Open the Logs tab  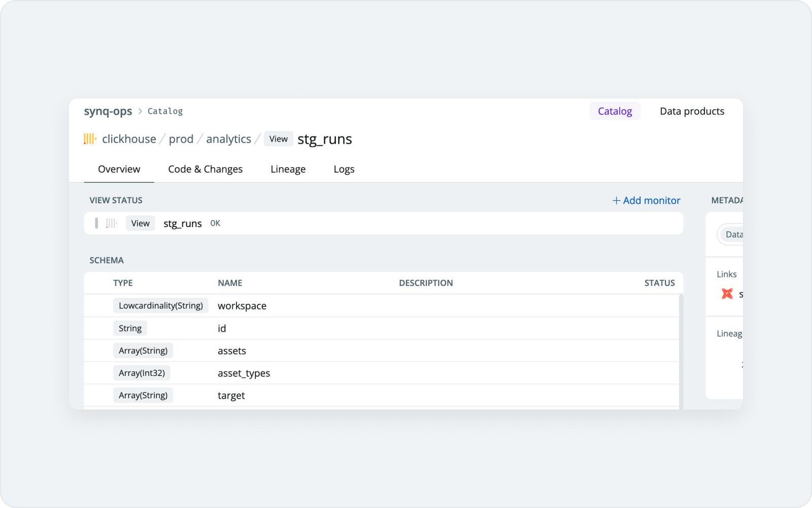pos(344,169)
